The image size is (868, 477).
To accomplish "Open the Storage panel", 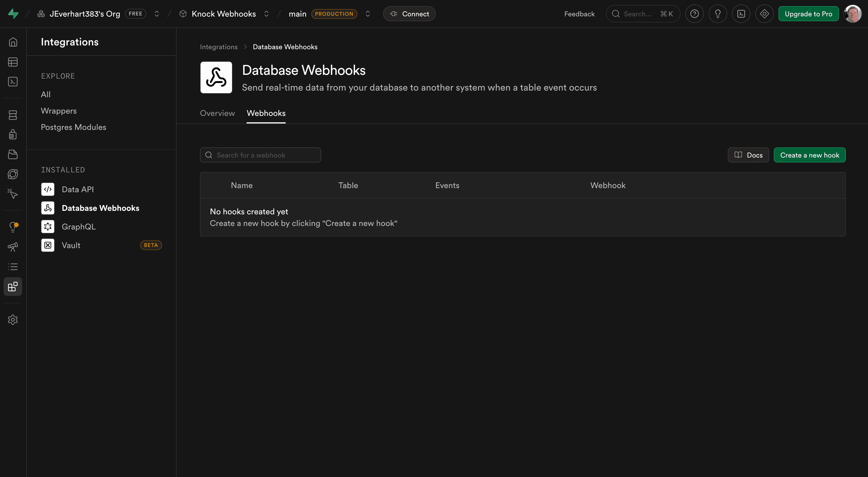I will click(x=13, y=154).
